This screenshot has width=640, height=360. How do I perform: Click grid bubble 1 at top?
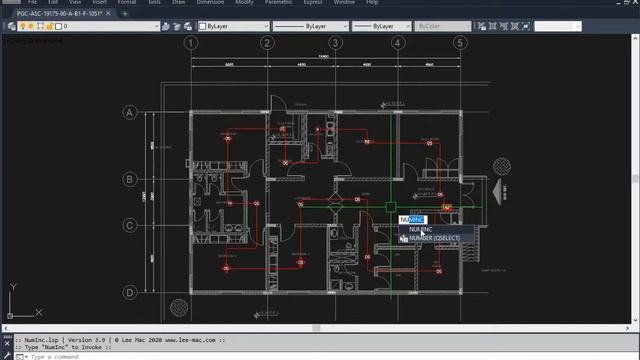click(x=191, y=43)
